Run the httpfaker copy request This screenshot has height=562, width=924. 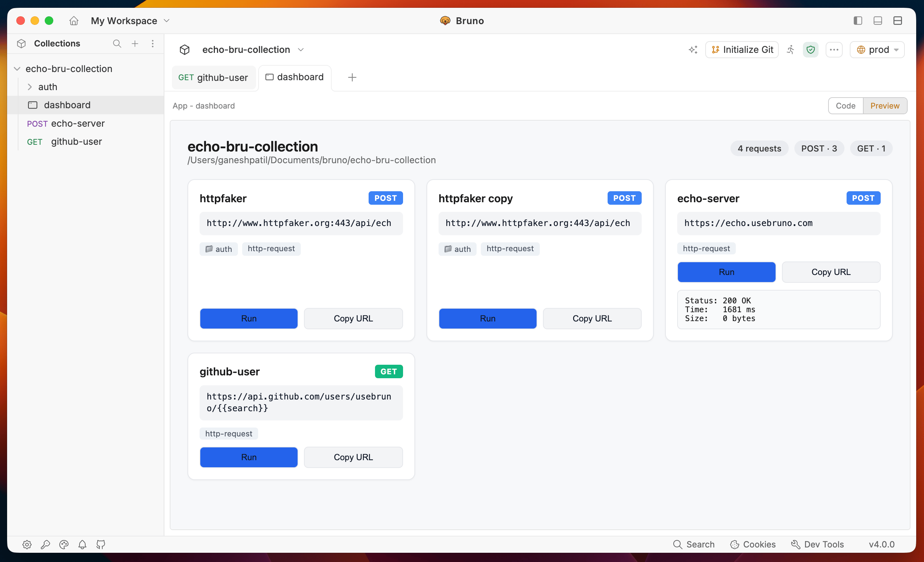click(x=488, y=319)
